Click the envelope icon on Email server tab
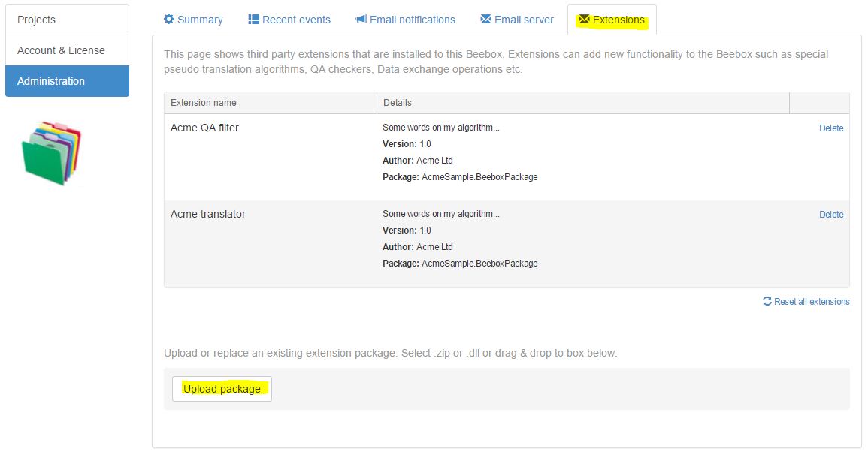Screen dimensions: 868x455 [485, 20]
